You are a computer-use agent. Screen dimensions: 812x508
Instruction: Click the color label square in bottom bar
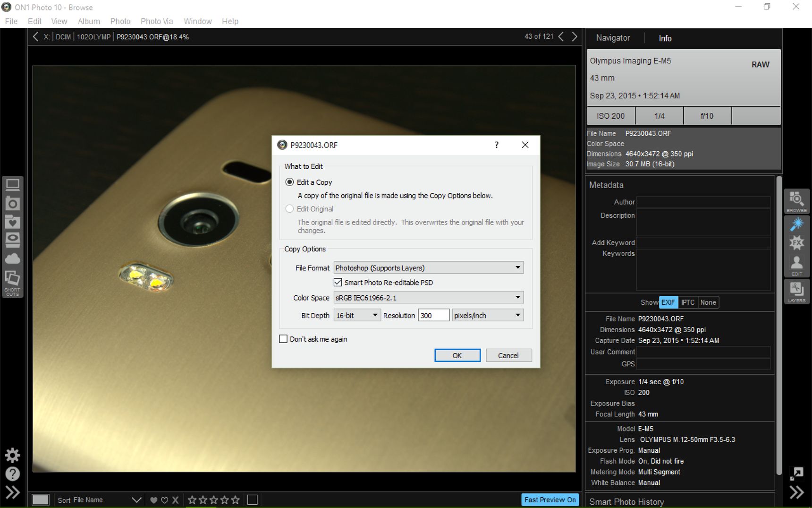click(x=253, y=499)
